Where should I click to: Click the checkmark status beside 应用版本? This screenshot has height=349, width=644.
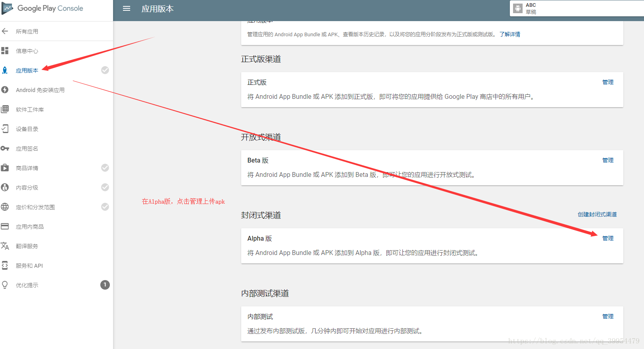pos(105,70)
